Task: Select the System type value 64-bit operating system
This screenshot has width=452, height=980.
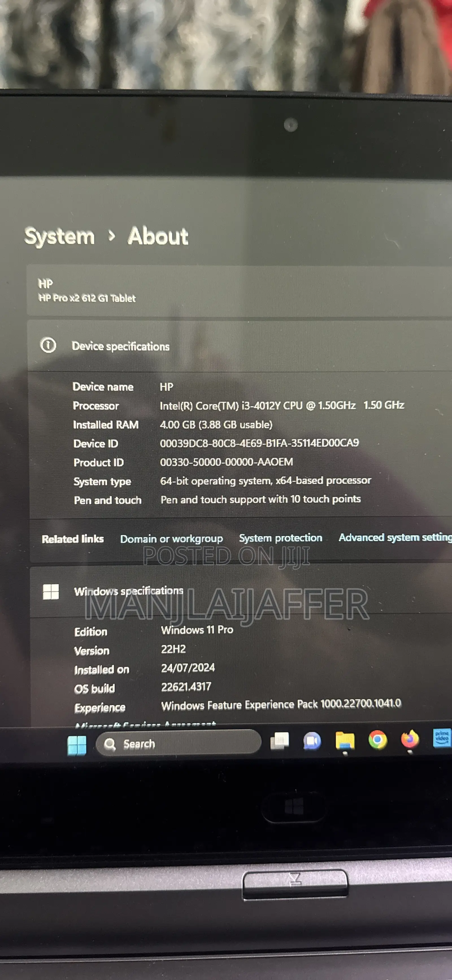Action: pos(266,481)
